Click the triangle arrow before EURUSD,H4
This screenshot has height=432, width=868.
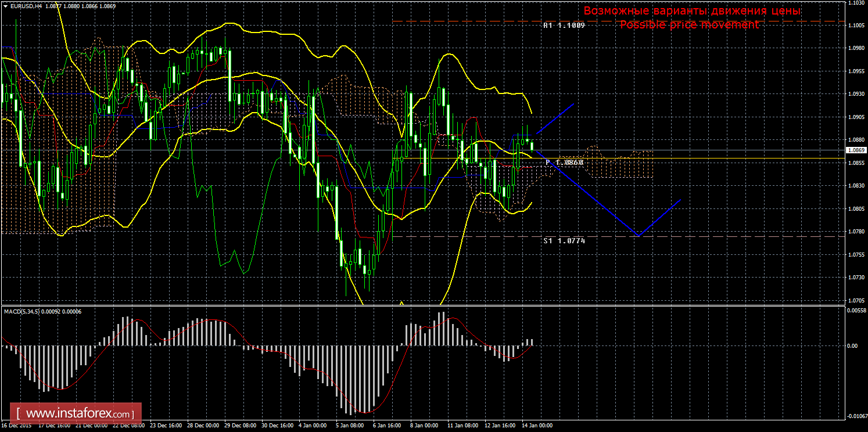[5, 5]
